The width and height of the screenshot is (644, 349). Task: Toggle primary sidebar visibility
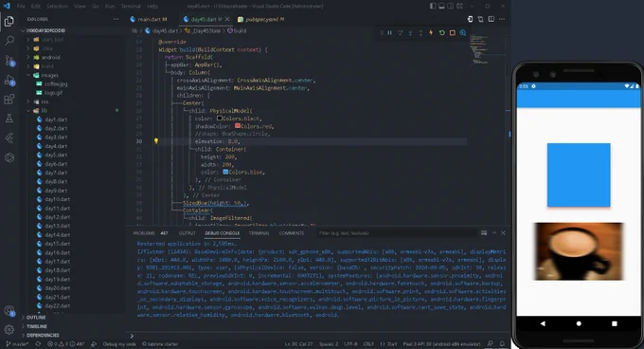click(433, 6)
